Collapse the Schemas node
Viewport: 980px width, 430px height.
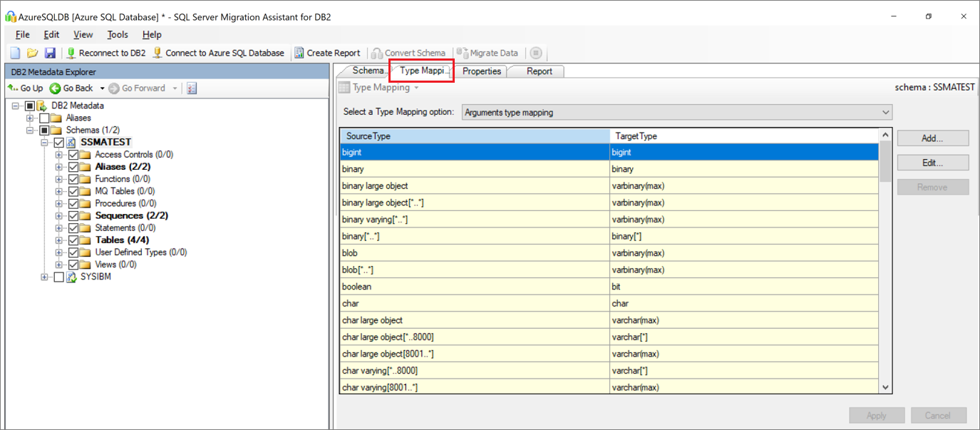click(x=29, y=130)
